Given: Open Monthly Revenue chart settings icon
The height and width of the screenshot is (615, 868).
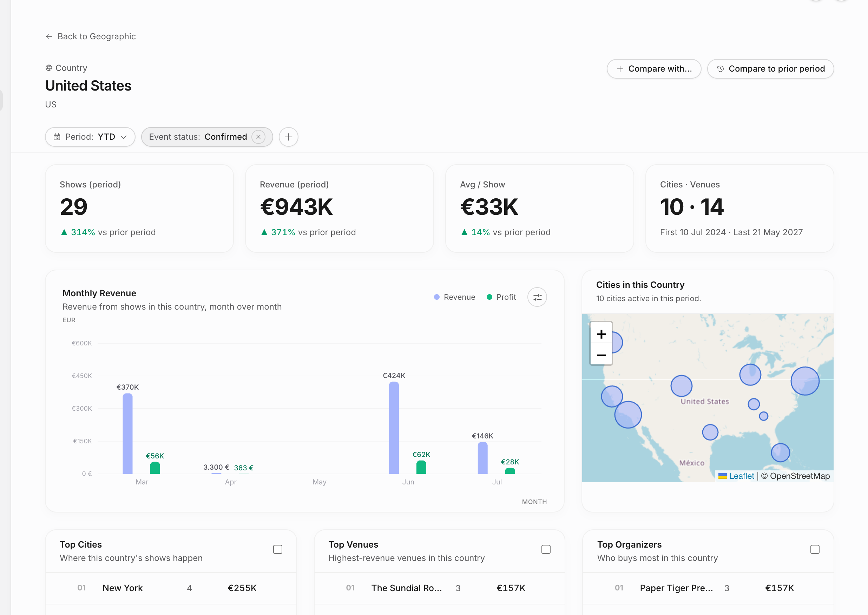Looking at the screenshot, I should (537, 297).
